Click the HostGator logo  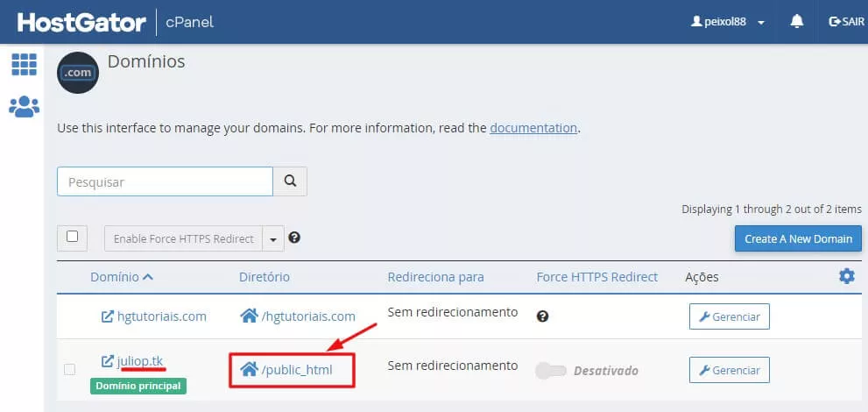(x=81, y=22)
